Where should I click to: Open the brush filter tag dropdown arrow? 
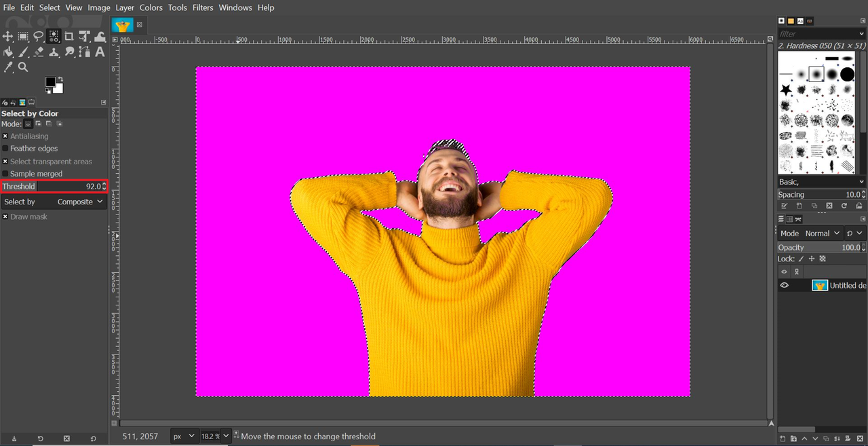click(862, 33)
